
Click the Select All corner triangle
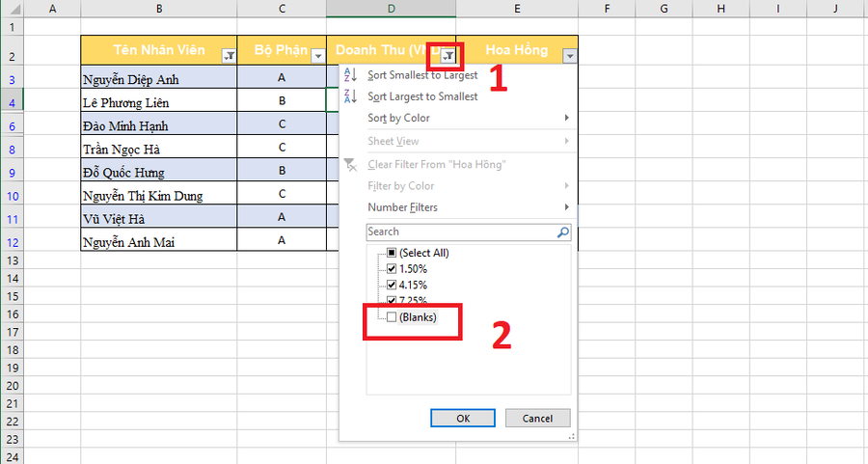click(14, 10)
